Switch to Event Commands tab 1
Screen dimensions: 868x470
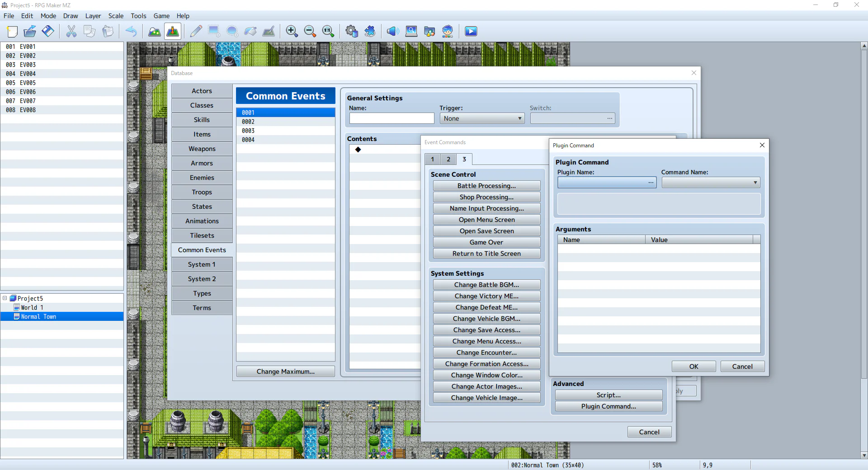pyautogui.click(x=432, y=160)
